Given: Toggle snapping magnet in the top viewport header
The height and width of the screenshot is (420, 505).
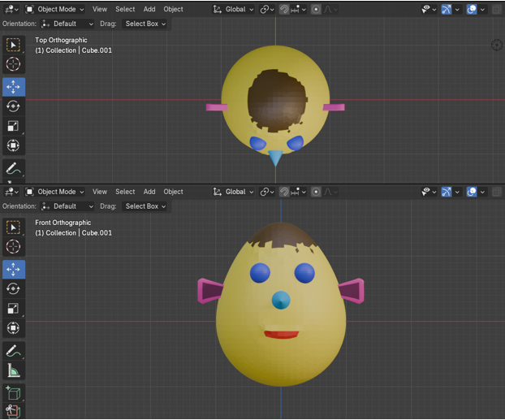Looking at the screenshot, I should coord(285,10).
